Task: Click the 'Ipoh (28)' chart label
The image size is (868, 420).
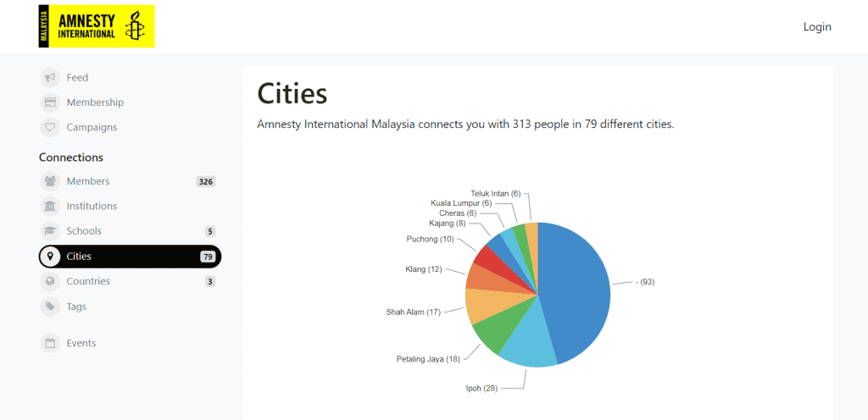Action: click(x=481, y=389)
